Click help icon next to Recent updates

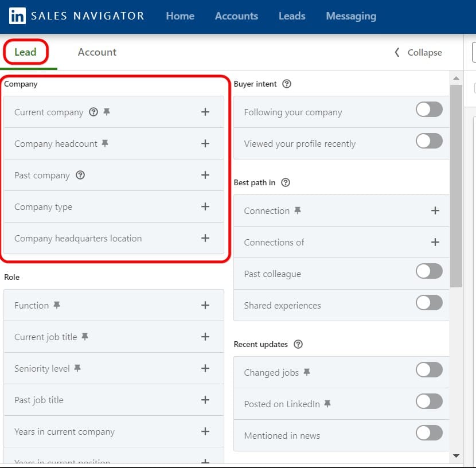tap(298, 344)
